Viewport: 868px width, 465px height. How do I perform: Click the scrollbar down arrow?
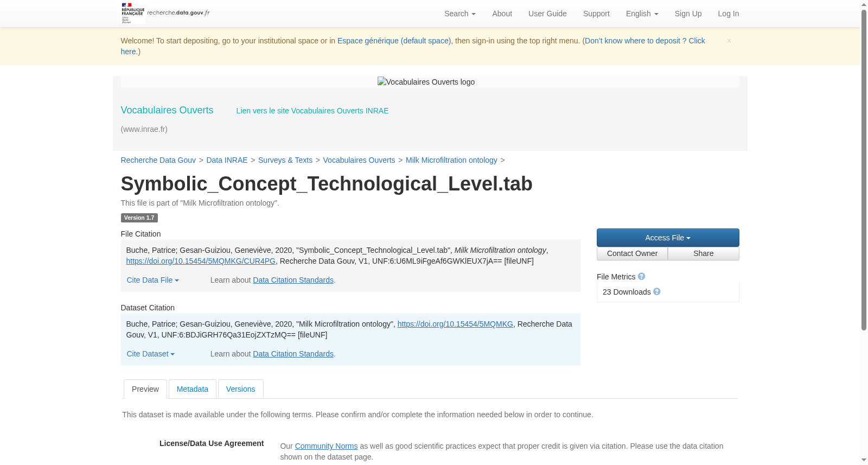(864, 460)
